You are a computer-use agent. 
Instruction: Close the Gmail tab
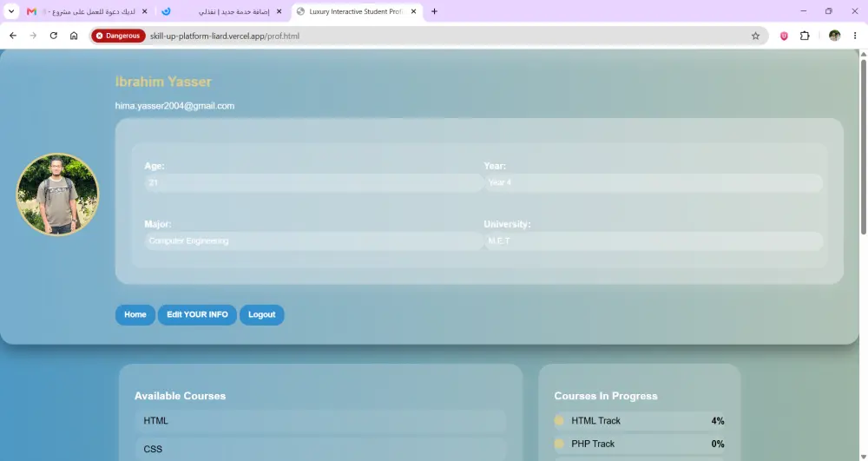click(x=144, y=11)
